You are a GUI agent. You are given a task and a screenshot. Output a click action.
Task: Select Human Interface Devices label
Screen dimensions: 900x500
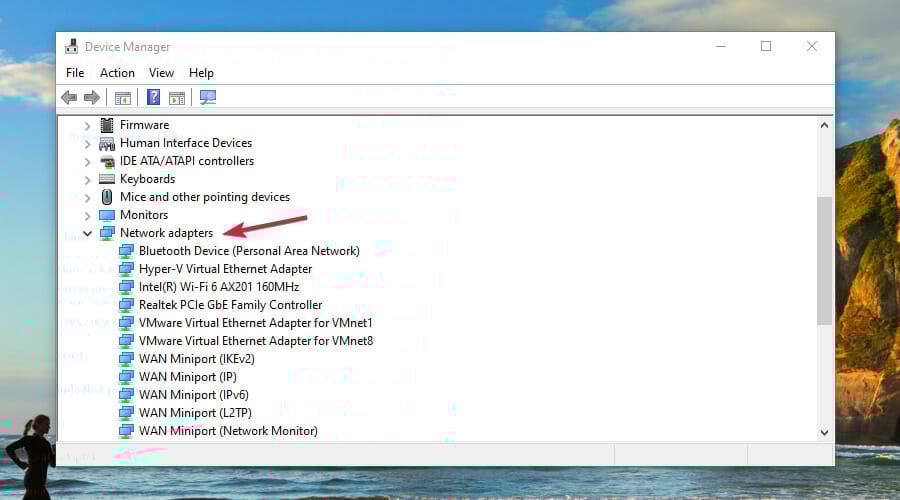click(185, 143)
